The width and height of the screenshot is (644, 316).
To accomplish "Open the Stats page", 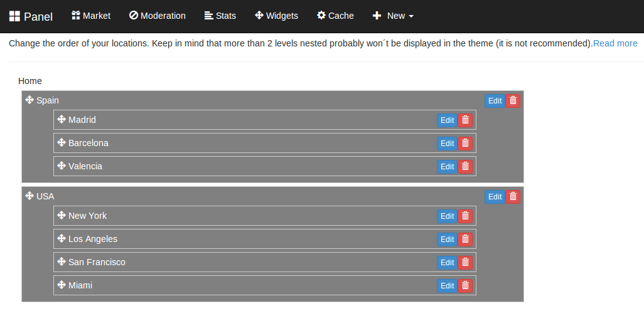I will [220, 16].
